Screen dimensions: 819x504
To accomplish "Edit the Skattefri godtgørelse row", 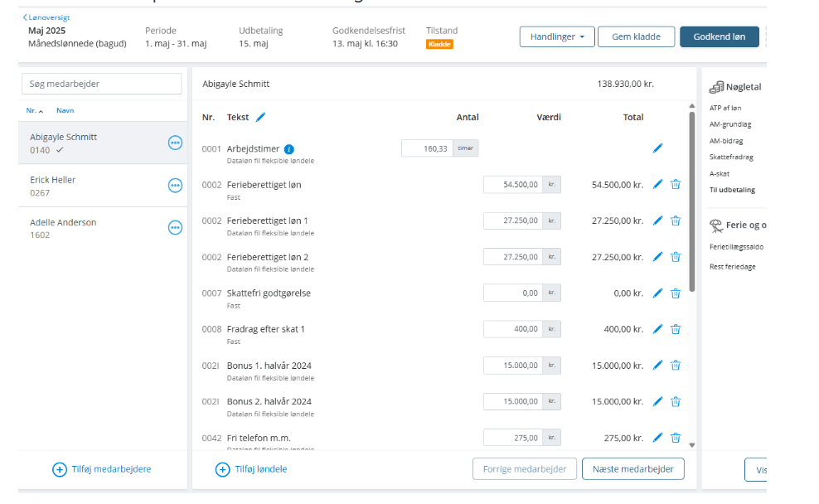I will (x=657, y=293).
